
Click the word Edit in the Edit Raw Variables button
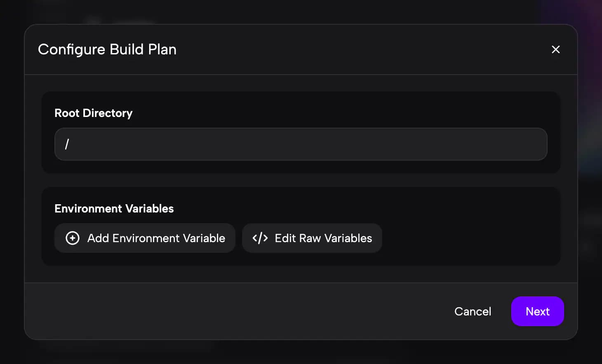tap(285, 238)
